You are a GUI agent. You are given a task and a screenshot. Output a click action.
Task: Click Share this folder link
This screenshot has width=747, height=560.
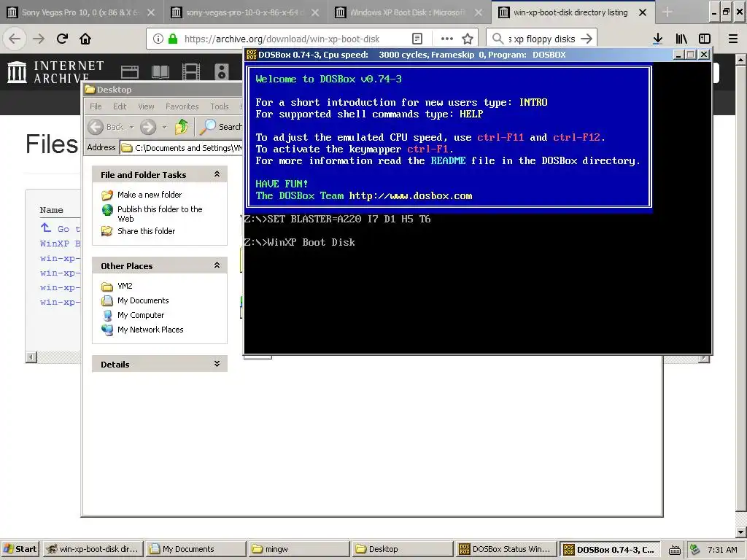146,231
